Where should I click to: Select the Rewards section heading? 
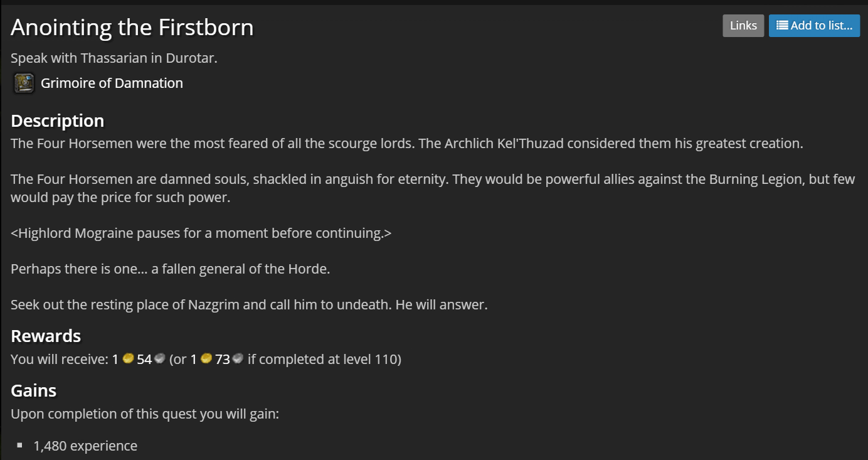[x=46, y=336]
